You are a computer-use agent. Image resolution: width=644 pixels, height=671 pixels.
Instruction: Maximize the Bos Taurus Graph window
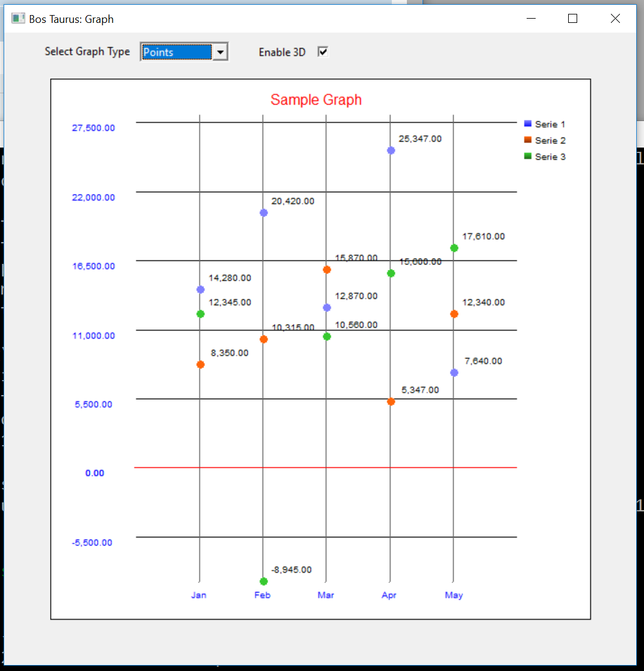572,19
